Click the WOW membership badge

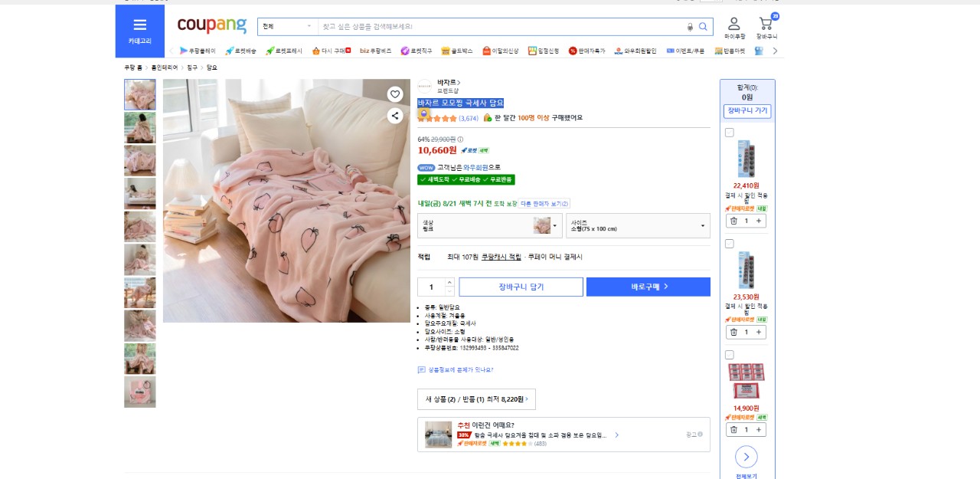coord(426,167)
